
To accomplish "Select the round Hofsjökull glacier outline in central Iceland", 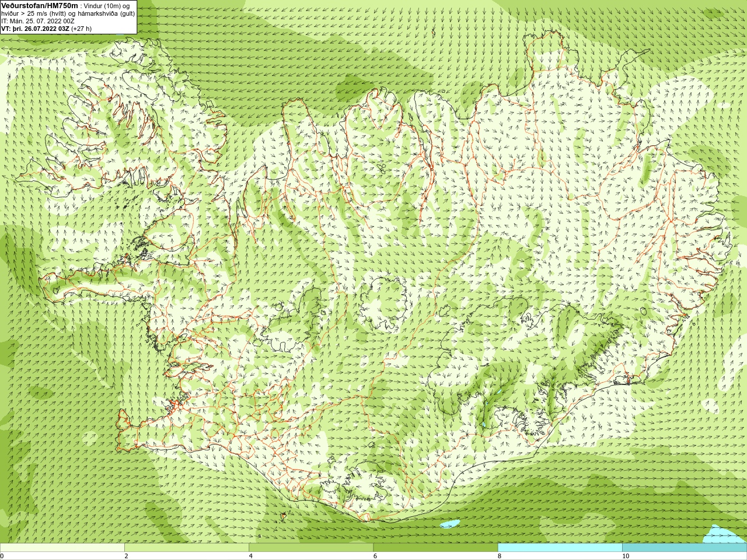I will click(384, 303).
